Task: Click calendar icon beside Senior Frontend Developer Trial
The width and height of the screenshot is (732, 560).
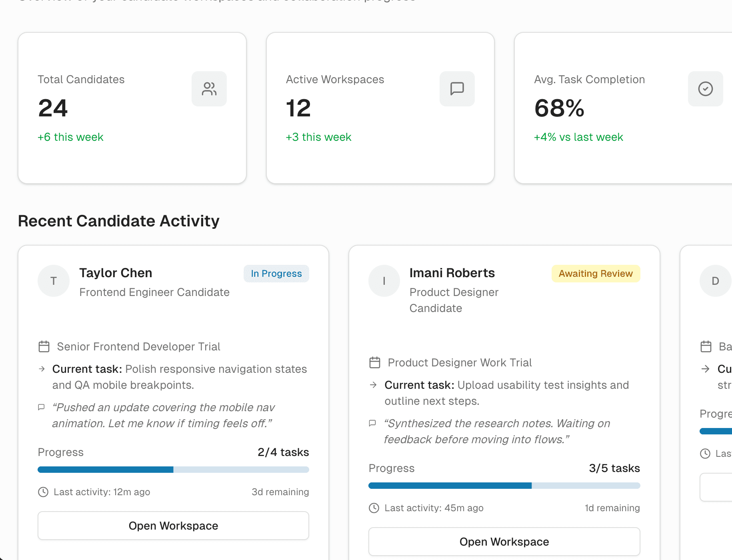Action: tap(44, 346)
